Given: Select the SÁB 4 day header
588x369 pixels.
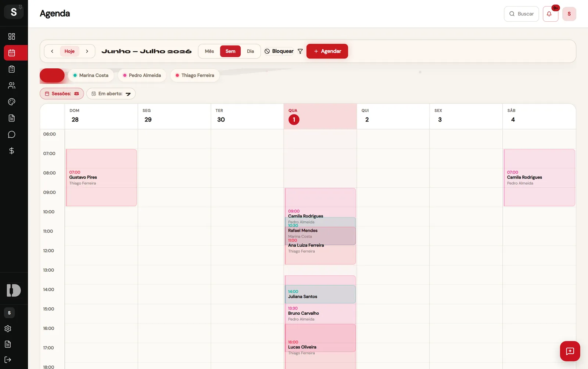Looking at the screenshot, I should point(539,116).
